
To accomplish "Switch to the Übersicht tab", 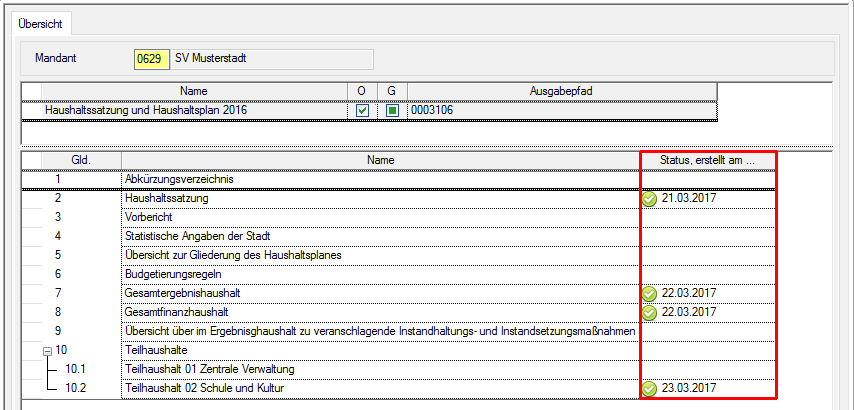I will [42, 22].
